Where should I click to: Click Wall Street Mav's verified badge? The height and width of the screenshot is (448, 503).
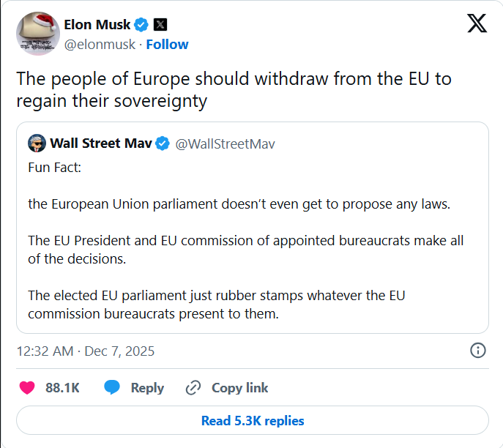click(x=163, y=143)
